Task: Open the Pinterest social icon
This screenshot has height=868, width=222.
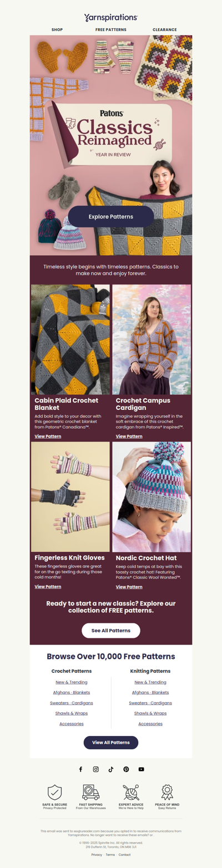Action: pyautogui.click(x=126, y=769)
